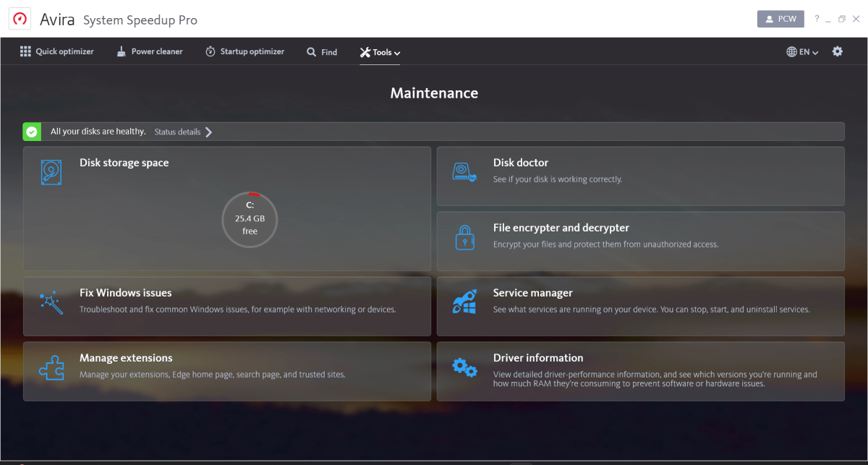Click the Driver information gears icon
868x465 pixels.
coord(464,367)
